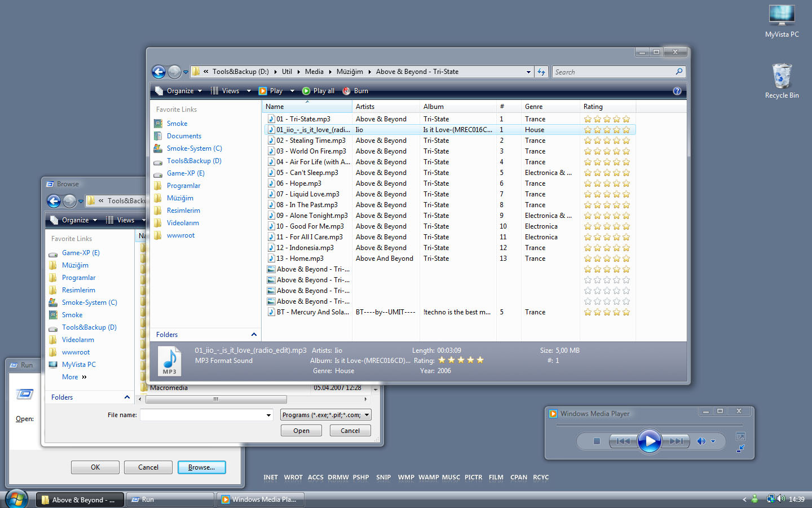Click Stop in Windows Media Player
This screenshot has height=508, width=812.
click(x=597, y=441)
